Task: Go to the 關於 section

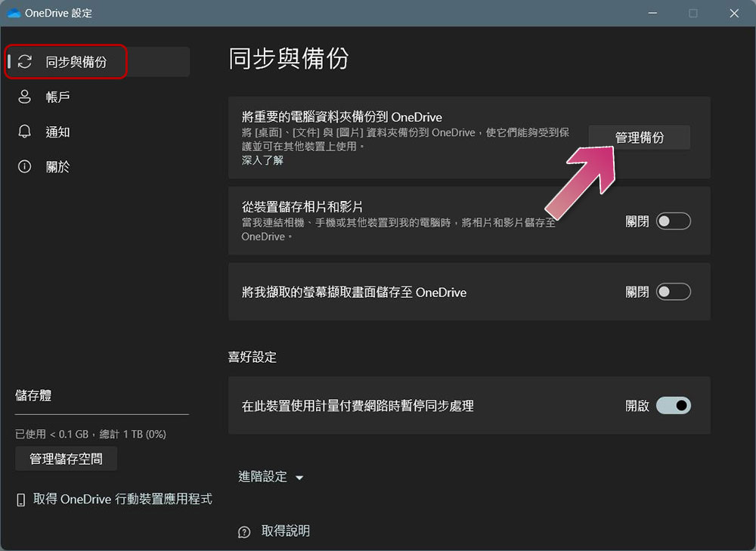Action: pos(98,167)
